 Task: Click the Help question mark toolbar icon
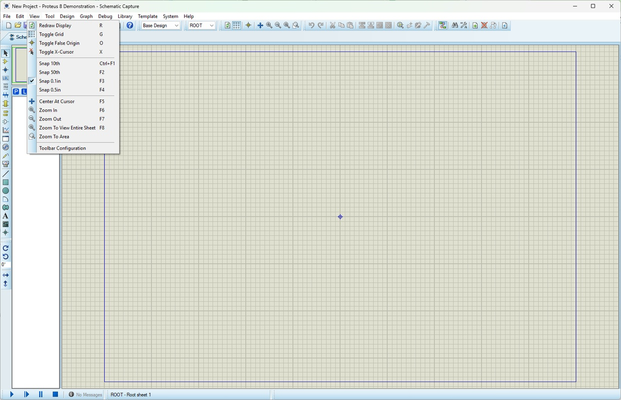tap(130, 26)
